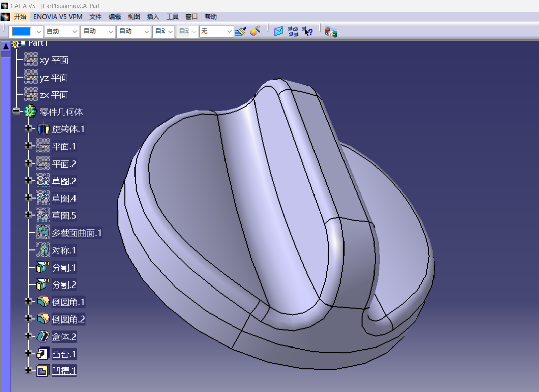Click the tree layout arrangement icon
539x392 pixels.
[x=293, y=32]
